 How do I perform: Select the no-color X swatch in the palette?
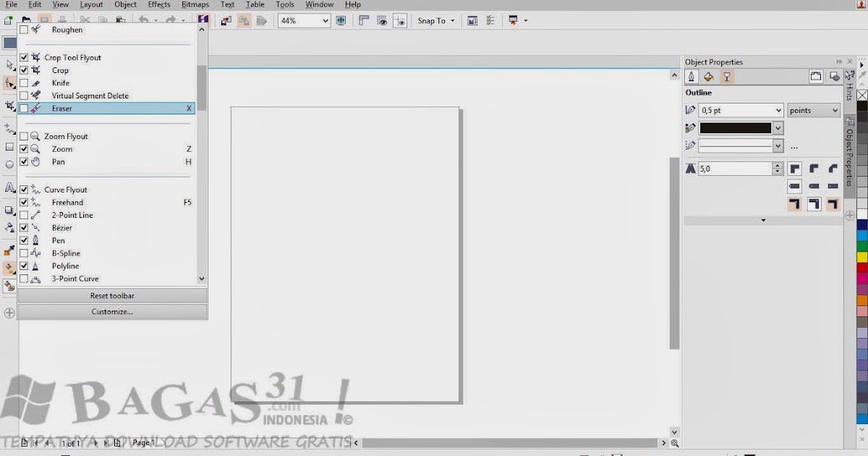862,96
